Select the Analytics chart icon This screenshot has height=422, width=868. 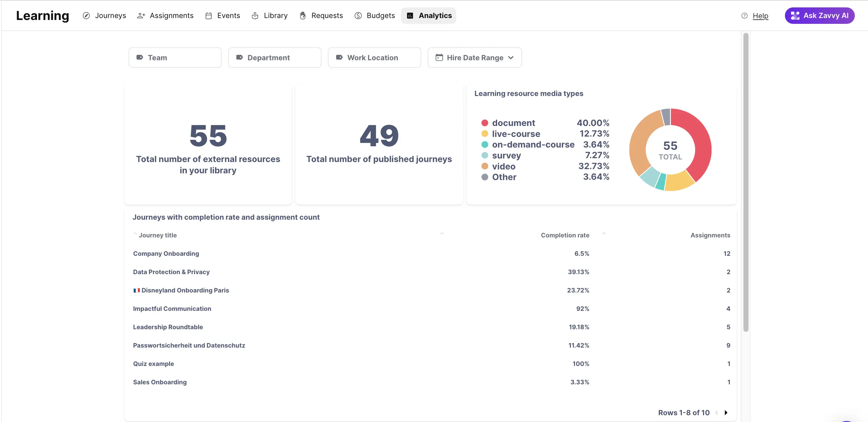[x=410, y=15]
